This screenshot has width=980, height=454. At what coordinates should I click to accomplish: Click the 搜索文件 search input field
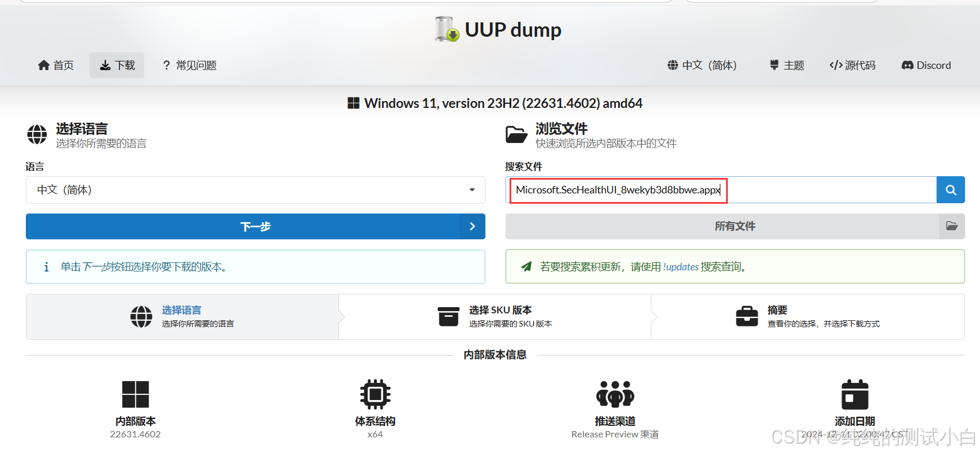click(721, 190)
